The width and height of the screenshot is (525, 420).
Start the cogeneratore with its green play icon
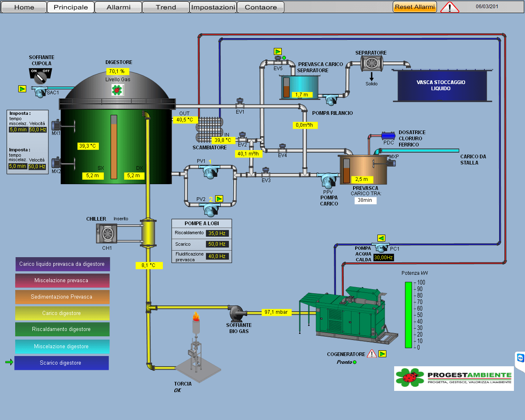click(x=382, y=353)
